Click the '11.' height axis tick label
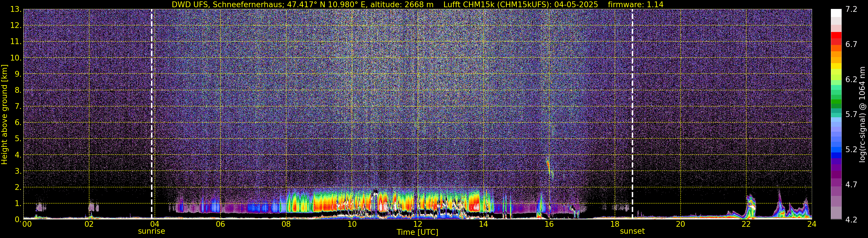 (16, 42)
